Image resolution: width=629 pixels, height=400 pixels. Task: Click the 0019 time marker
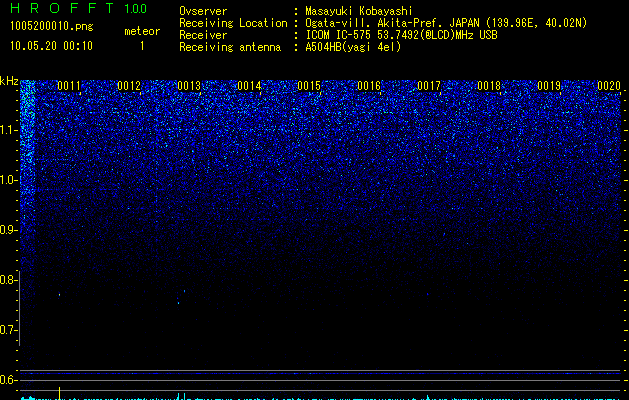coord(549,86)
